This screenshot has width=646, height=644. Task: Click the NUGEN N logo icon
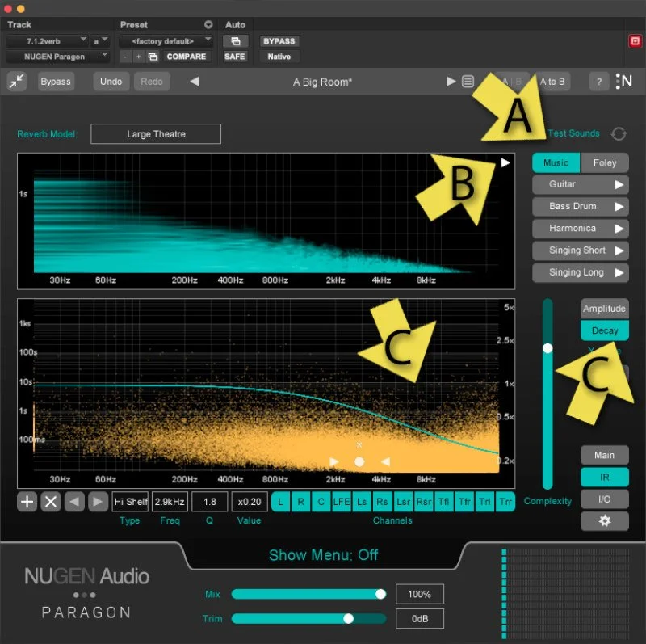[623, 82]
